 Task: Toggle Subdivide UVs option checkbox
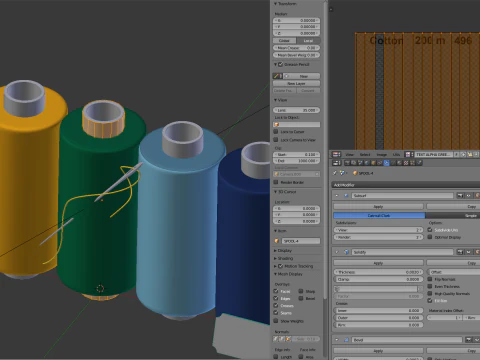pos(430,230)
